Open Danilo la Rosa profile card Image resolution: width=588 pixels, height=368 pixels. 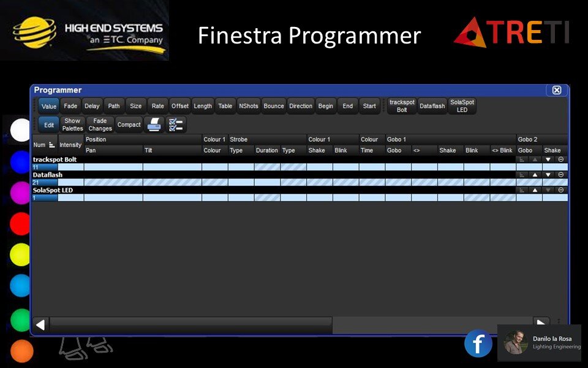539,343
